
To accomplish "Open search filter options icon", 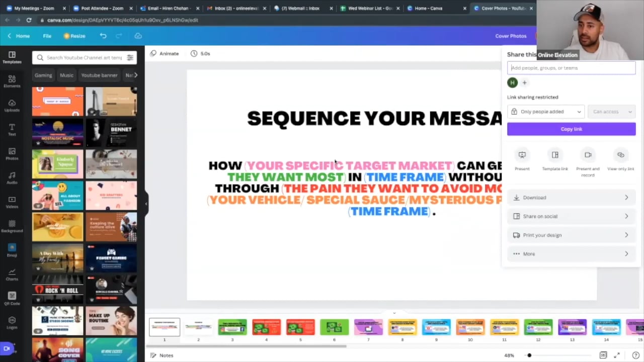I will pyautogui.click(x=130, y=57).
